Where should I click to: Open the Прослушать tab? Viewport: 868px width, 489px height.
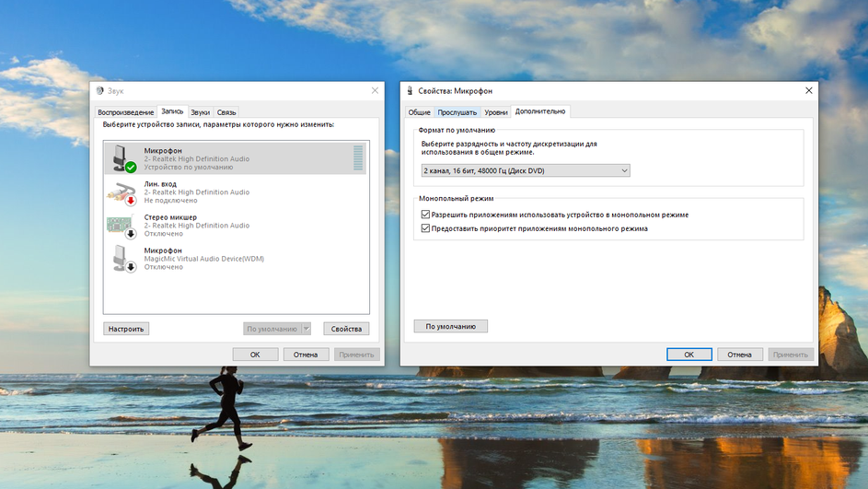click(x=457, y=112)
